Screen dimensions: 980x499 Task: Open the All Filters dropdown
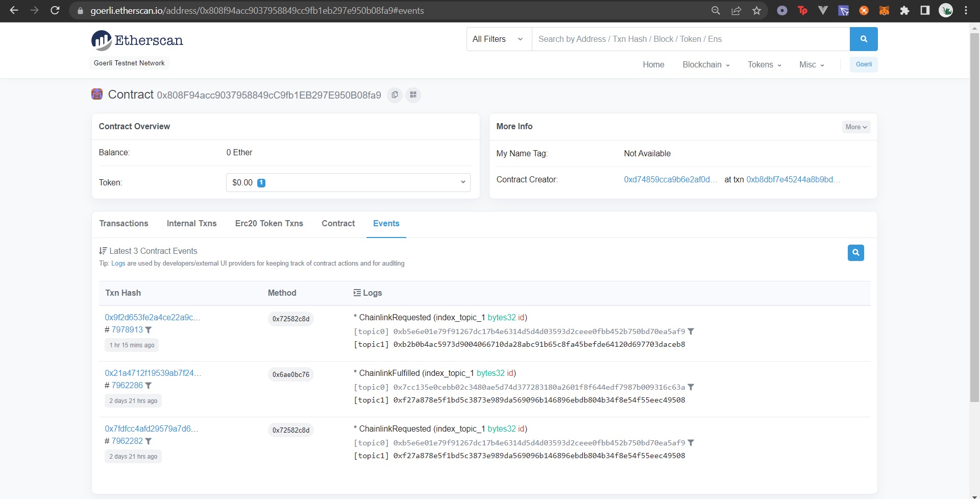pyautogui.click(x=499, y=39)
